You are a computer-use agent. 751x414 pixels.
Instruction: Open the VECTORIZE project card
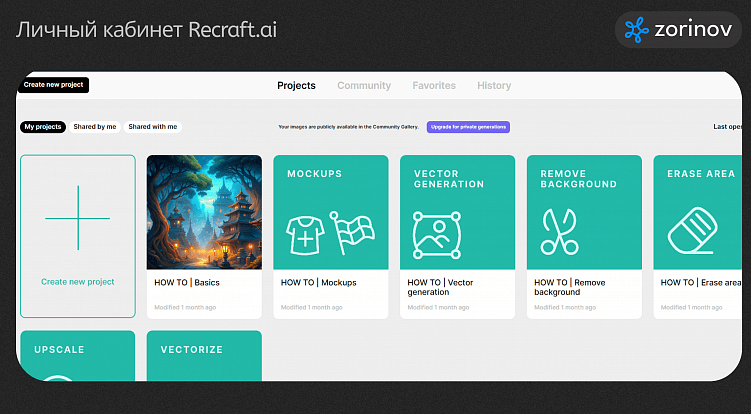(x=205, y=356)
